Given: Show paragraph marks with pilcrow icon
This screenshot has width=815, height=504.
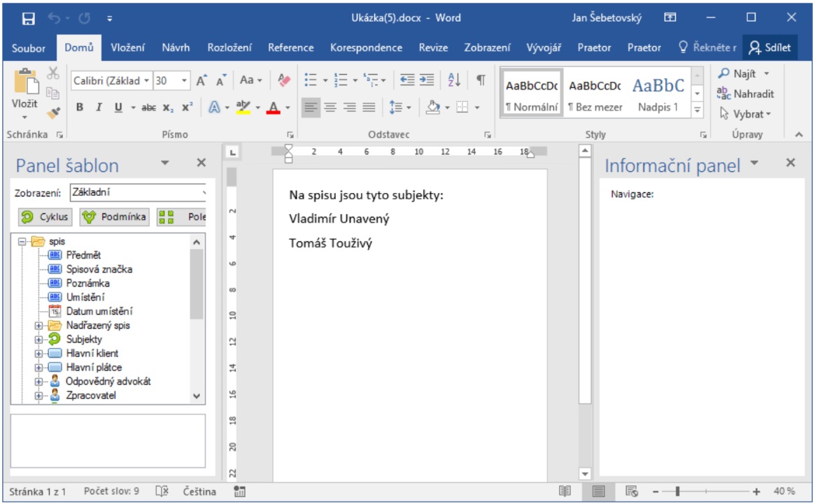Looking at the screenshot, I should point(481,80).
